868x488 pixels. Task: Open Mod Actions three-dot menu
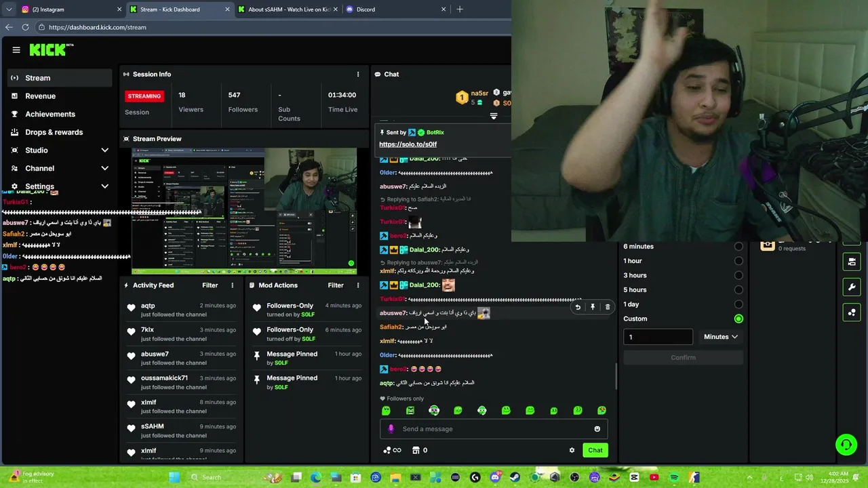pos(358,285)
